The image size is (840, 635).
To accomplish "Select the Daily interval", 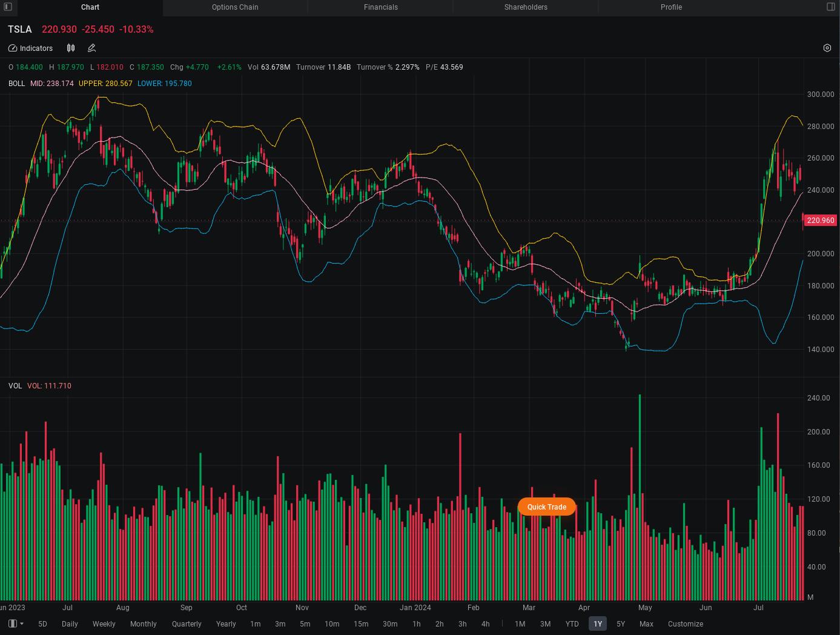I will 70,623.
